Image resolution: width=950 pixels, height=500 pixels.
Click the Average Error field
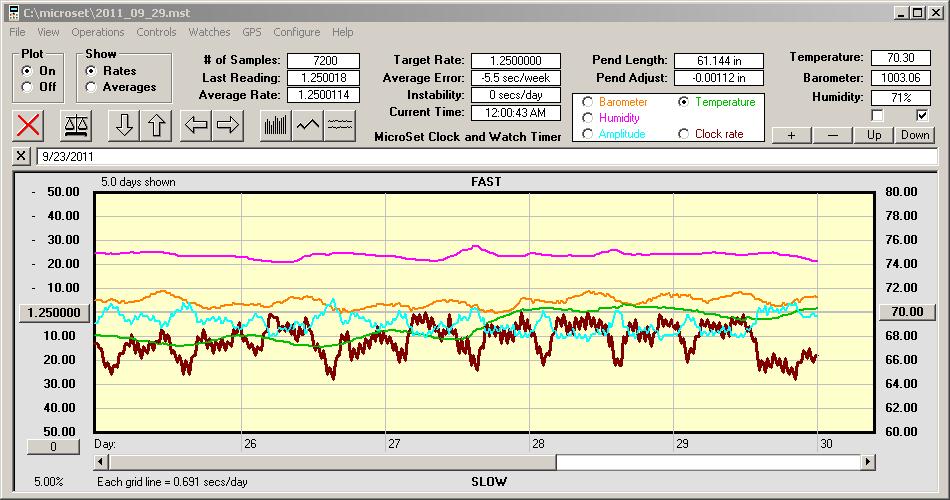[516, 78]
